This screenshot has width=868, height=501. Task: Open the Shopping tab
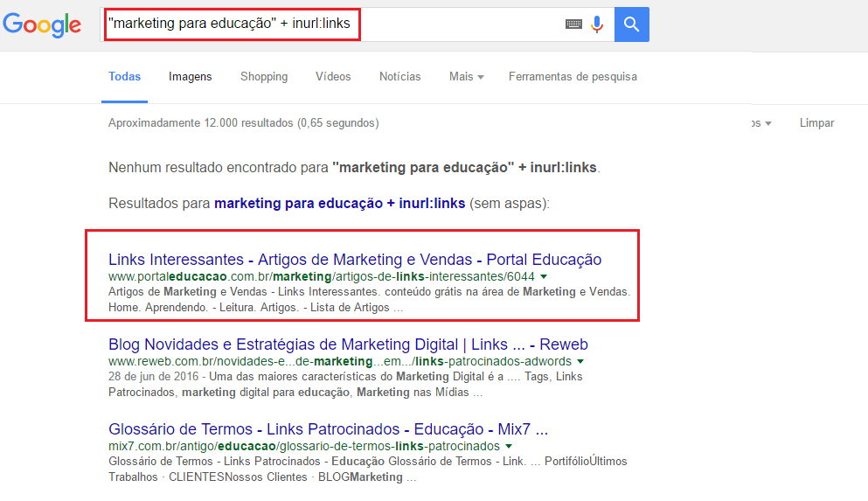[x=264, y=76]
